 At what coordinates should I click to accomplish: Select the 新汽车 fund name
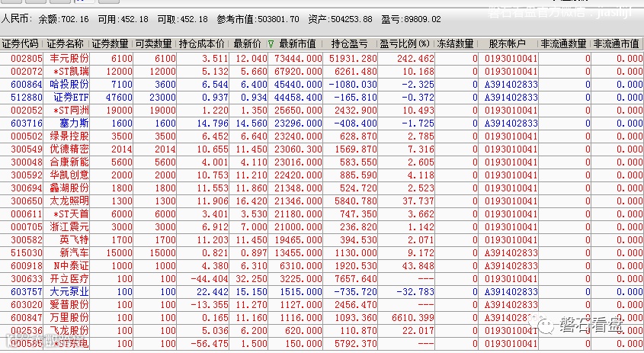coord(74,252)
